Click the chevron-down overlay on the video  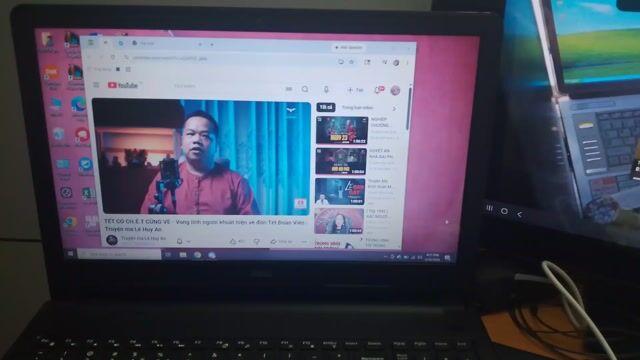[291, 110]
